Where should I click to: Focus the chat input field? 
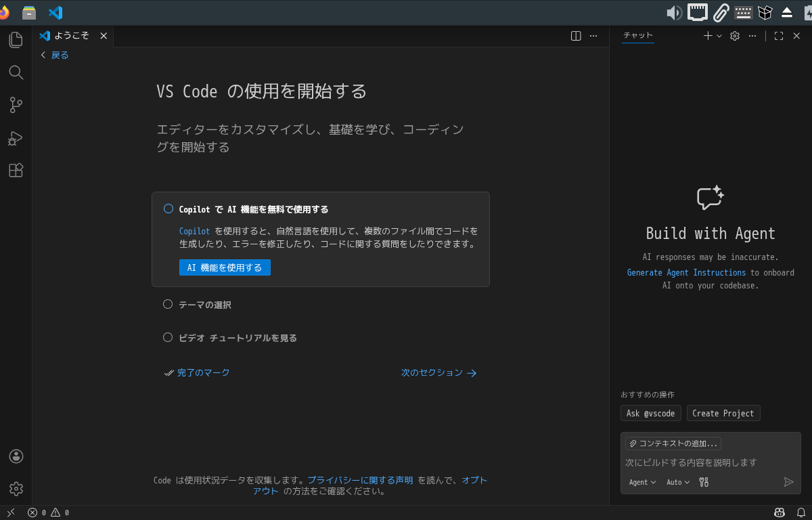click(x=710, y=462)
